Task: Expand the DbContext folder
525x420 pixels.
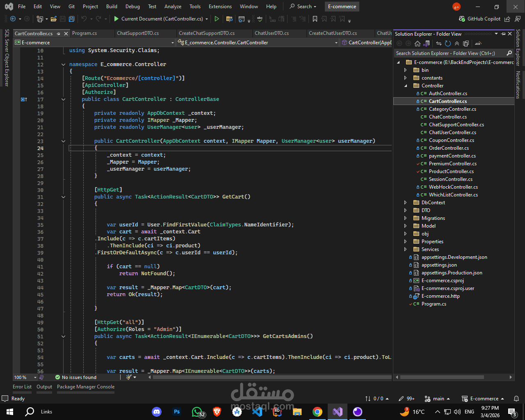Action: tap(405, 203)
